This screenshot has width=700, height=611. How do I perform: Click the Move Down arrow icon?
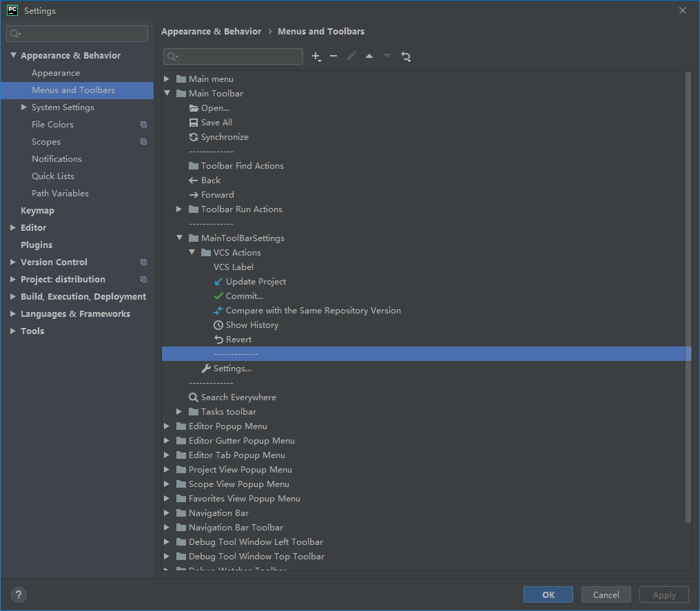(x=387, y=56)
